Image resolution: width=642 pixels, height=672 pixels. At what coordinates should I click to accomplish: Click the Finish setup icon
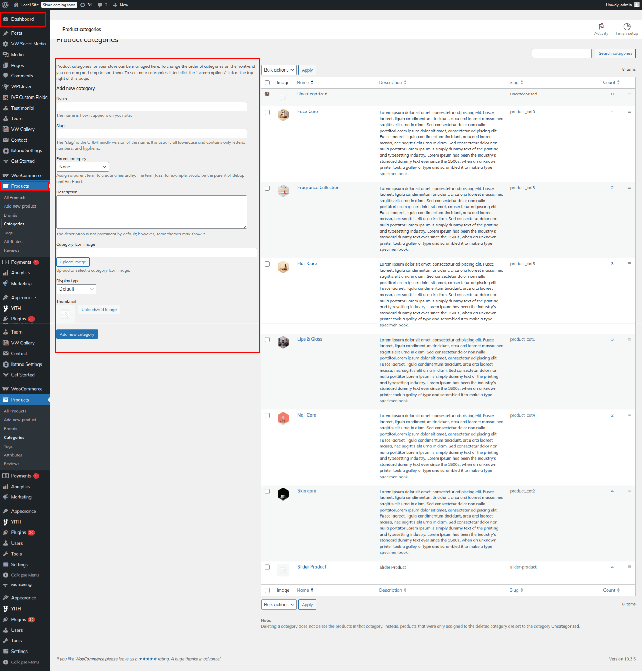(627, 27)
